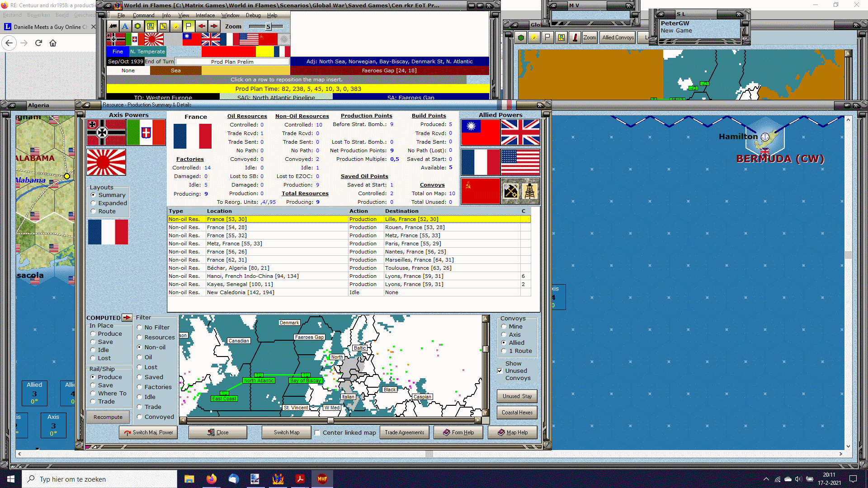Select the Oil filter option
The height and width of the screenshot is (488, 868).
click(x=140, y=357)
